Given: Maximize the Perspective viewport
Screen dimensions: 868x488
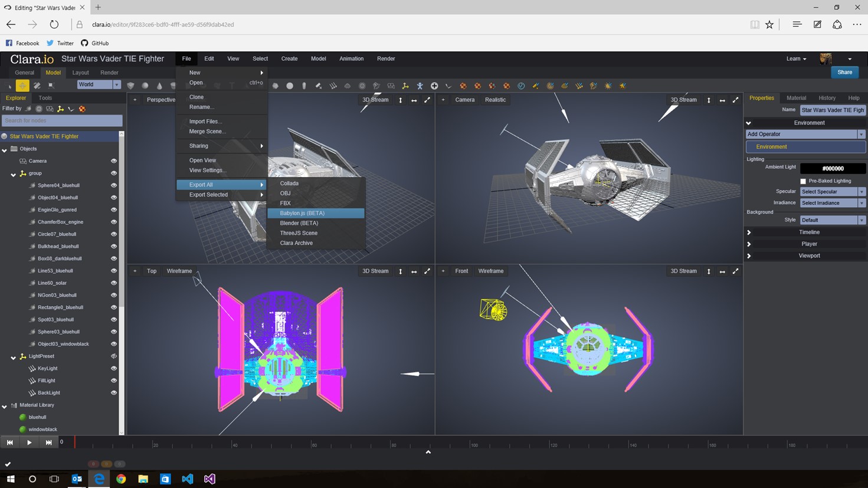Looking at the screenshot, I should point(427,100).
